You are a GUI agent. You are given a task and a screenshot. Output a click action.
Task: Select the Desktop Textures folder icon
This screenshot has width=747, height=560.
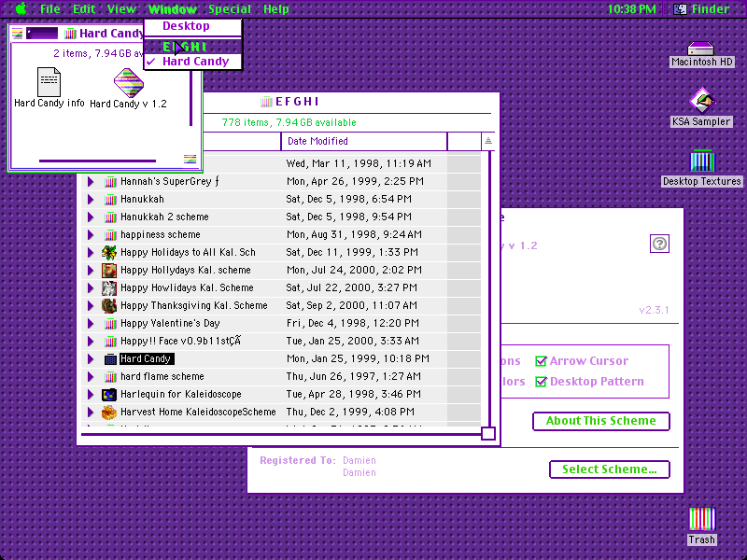pos(702,161)
